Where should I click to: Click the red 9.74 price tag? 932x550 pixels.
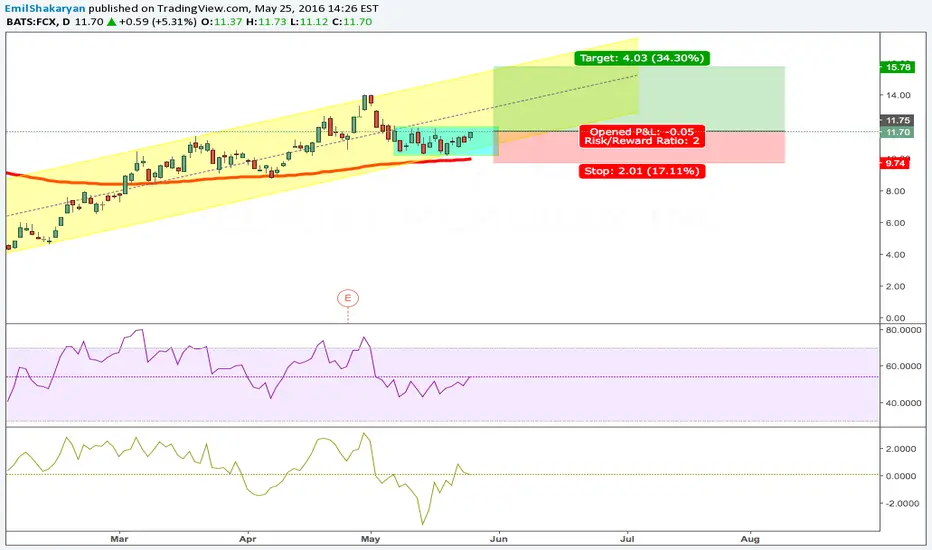pos(895,164)
